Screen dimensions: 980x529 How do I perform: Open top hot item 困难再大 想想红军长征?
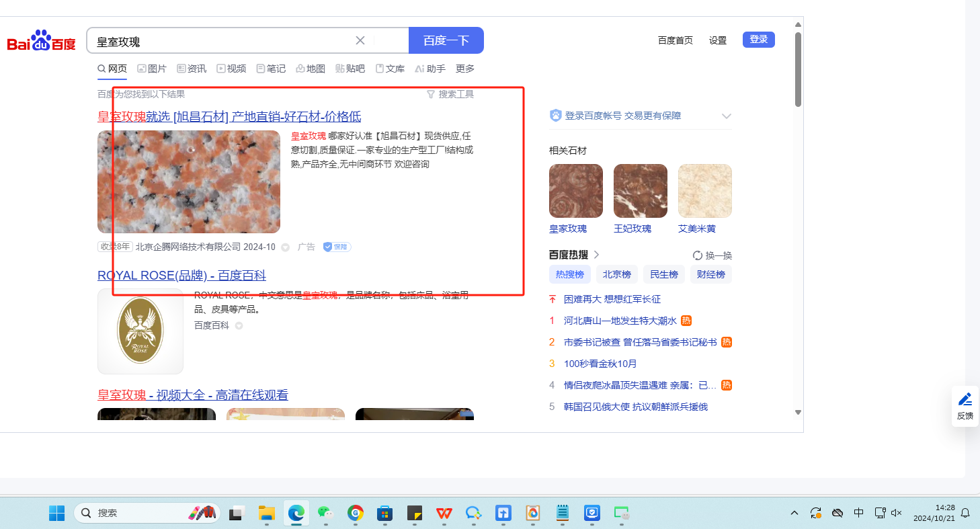click(612, 299)
